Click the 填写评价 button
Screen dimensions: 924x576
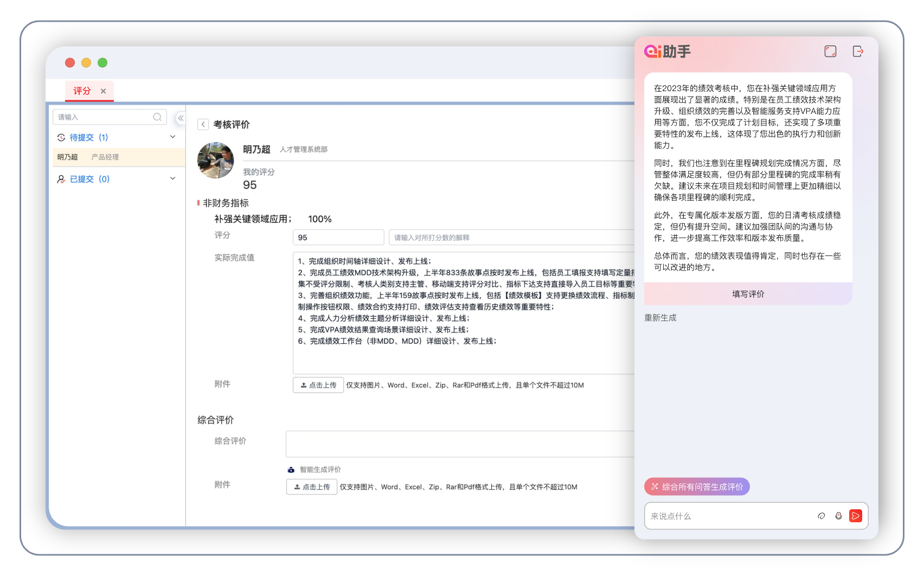[x=748, y=294]
